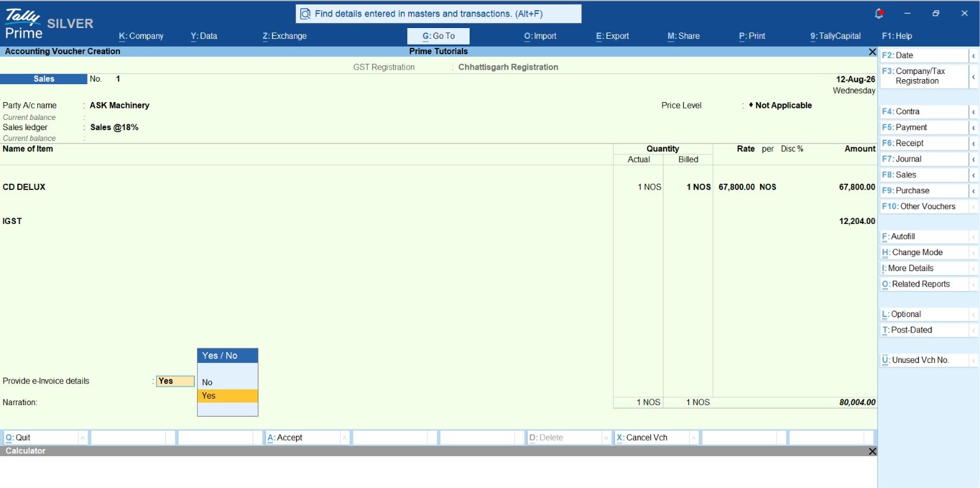Switch to F9 Purchase voucher
Image resolution: width=980 pixels, height=488 pixels.
(x=924, y=191)
